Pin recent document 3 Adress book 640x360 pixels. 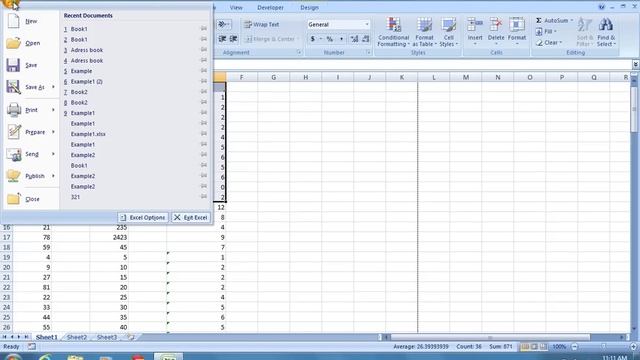click(x=204, y=49)
